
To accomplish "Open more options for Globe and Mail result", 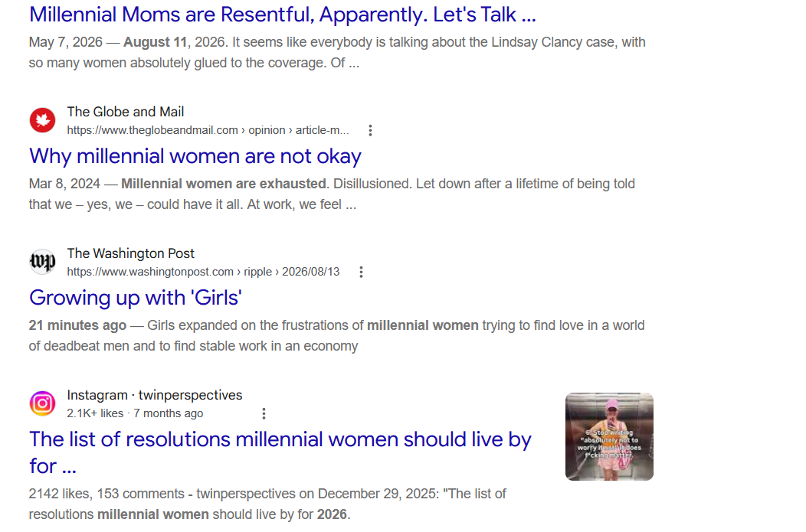I will click(370, 130).
